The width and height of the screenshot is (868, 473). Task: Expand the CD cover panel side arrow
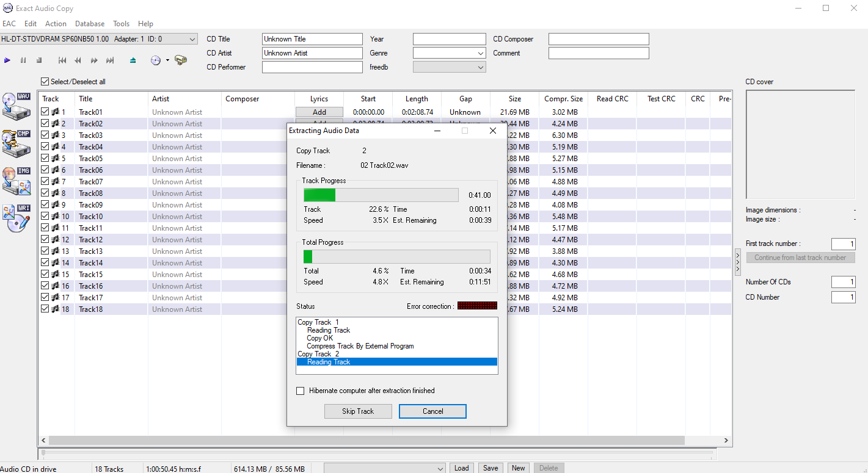point(738,262)
